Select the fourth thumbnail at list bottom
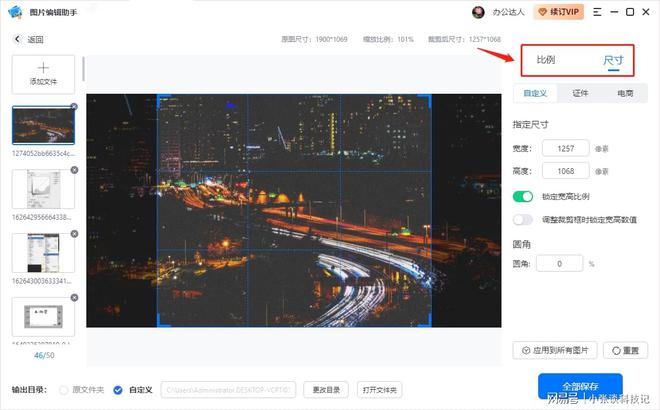 click(43, 317)
